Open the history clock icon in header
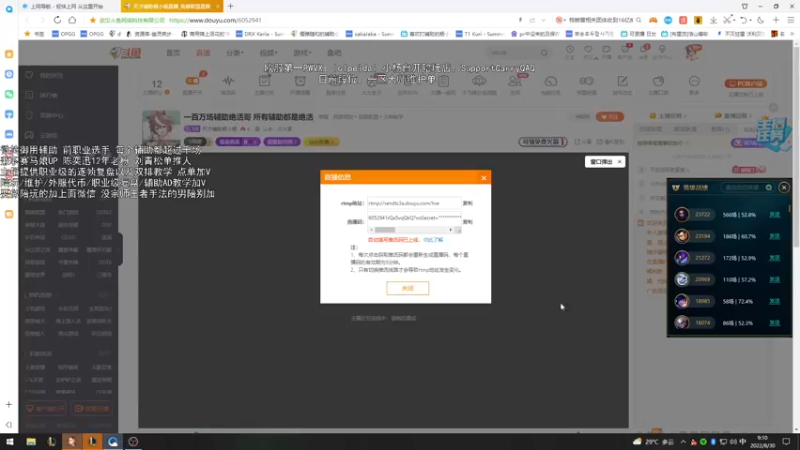The width and height of the screenshot is (800, 450). (x=569, y=49)
